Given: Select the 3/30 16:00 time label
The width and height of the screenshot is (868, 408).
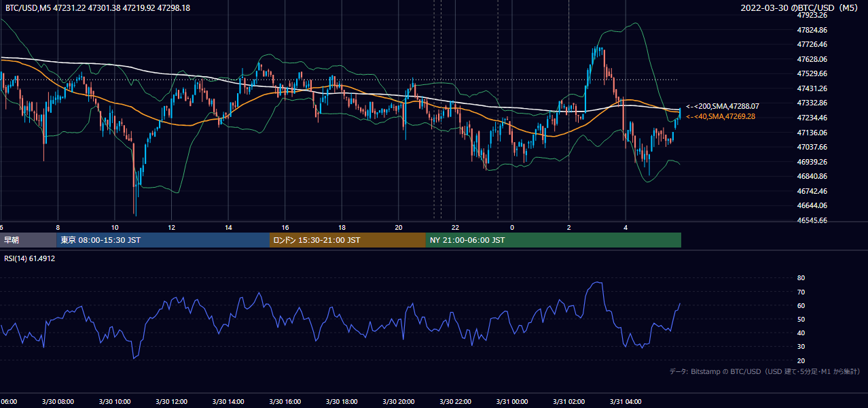Looking at the screenshot, I should (285, 401).
